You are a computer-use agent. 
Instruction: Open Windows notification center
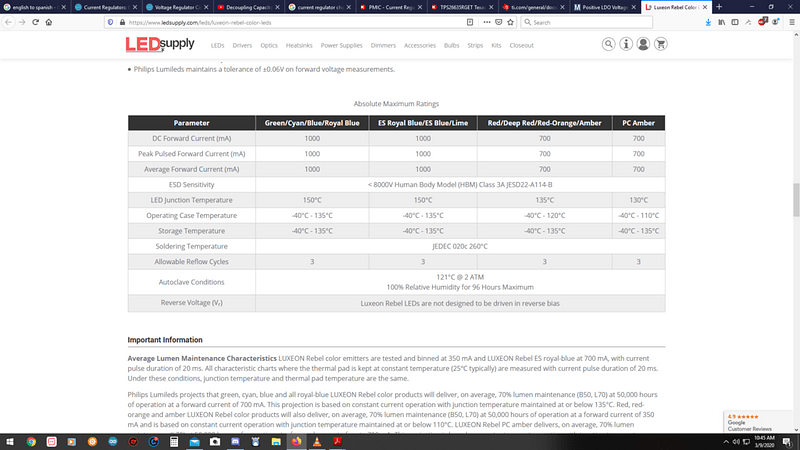pos(787,442)
